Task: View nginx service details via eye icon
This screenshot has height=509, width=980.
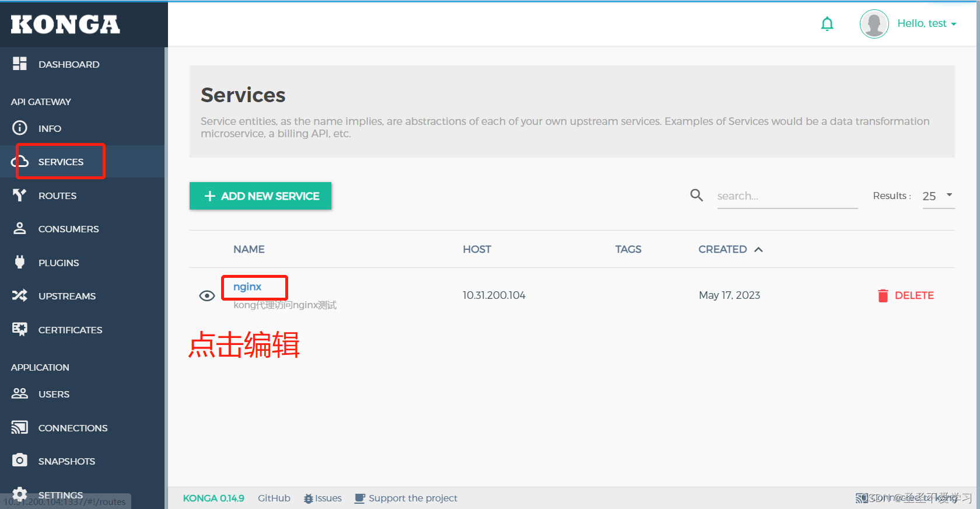Action: (207, 296)
